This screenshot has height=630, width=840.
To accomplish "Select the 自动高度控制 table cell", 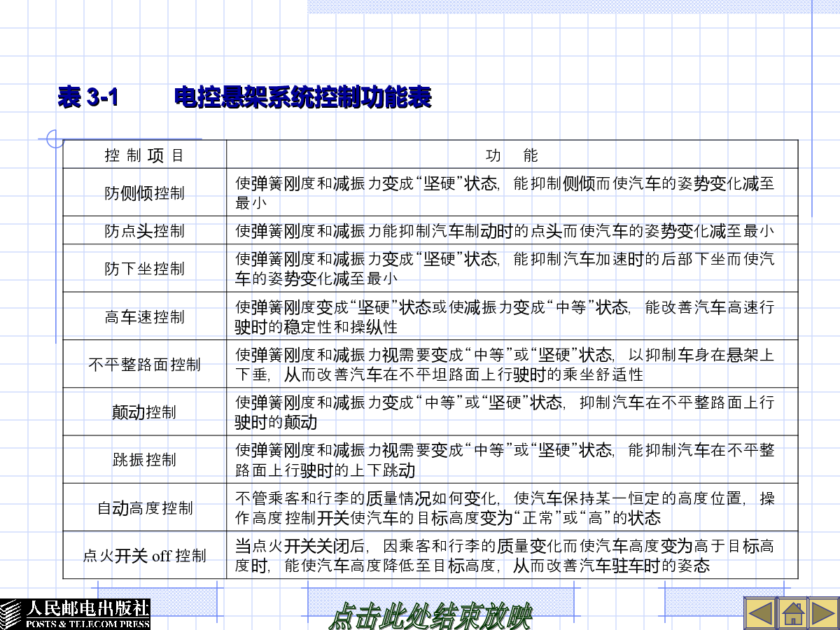I will tap(144, 507).
